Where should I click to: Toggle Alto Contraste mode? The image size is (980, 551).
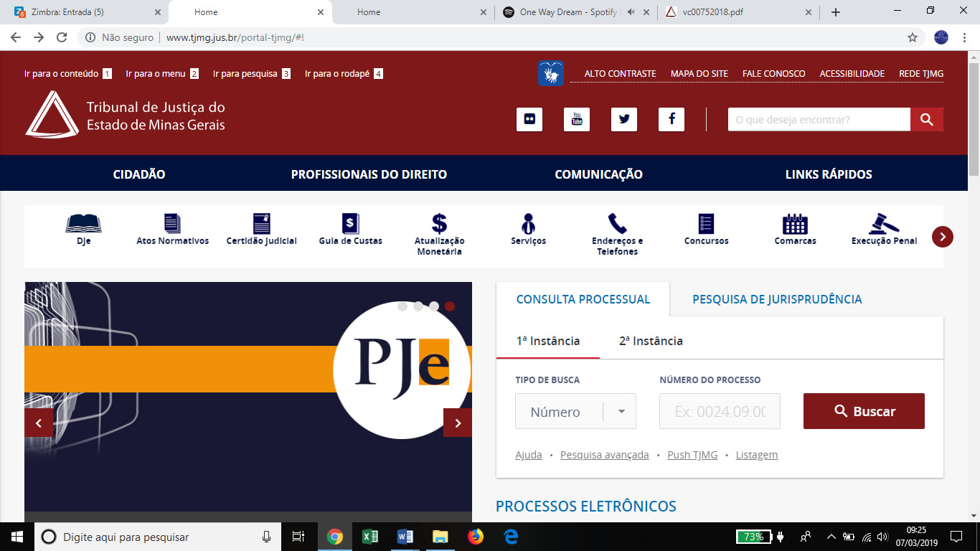pos(620,74)
